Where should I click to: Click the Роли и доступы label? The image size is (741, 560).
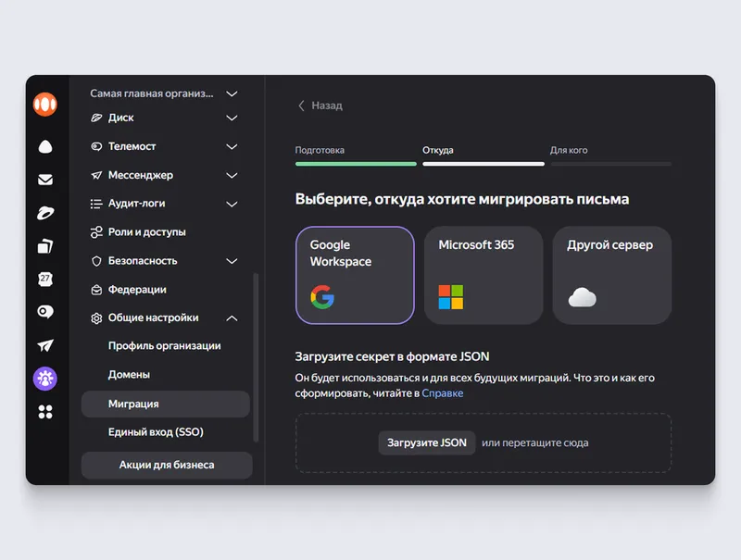tap(147, 231)
